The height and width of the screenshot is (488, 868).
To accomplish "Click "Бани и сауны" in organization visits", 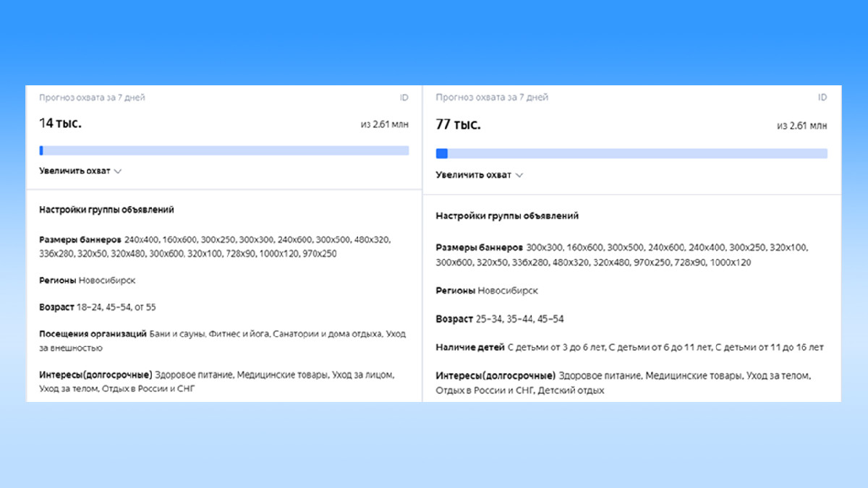I will 177,334.
